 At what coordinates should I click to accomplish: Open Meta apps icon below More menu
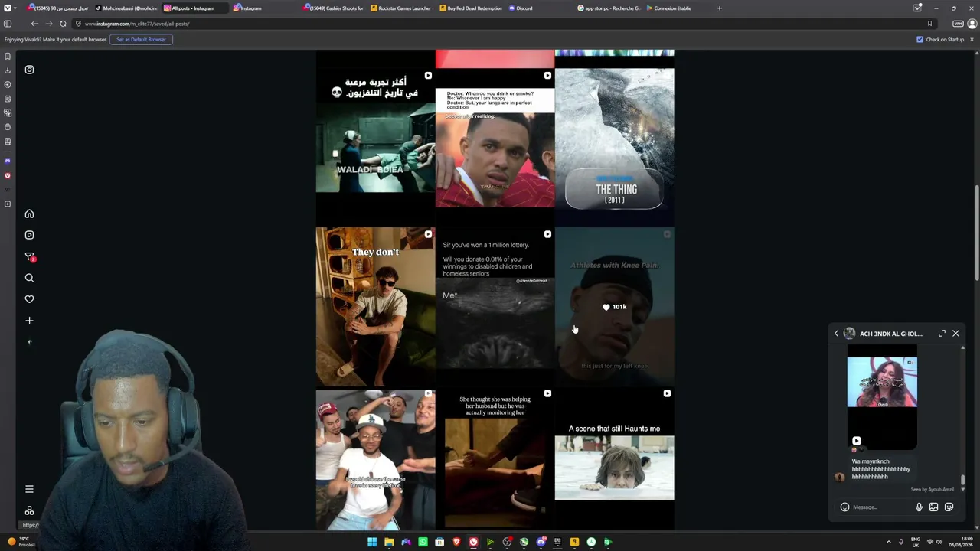(x=29, y=510)
